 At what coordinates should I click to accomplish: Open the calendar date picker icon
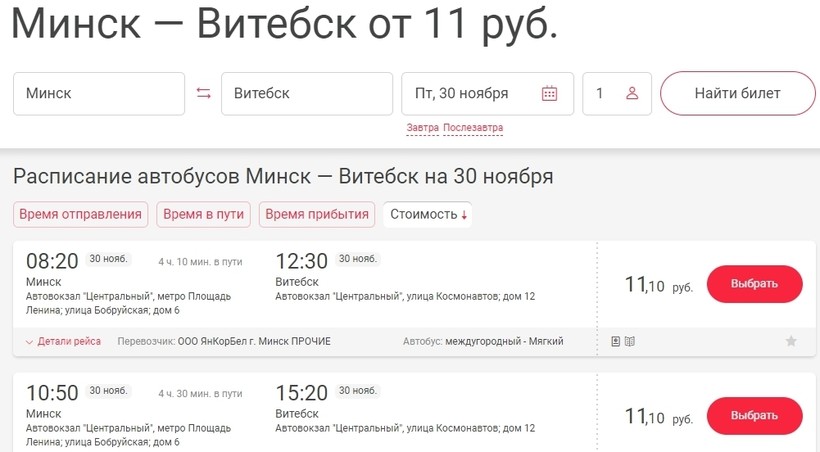click(x=549, y=94)
